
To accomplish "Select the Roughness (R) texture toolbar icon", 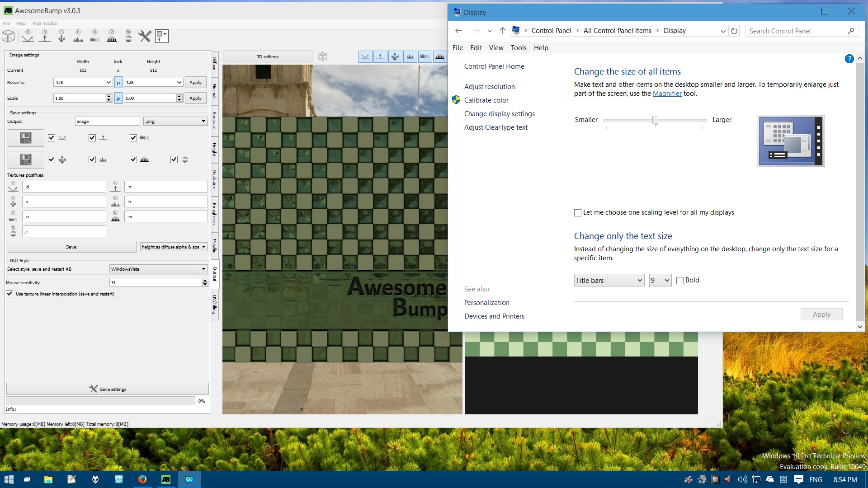I will point(112,36).
